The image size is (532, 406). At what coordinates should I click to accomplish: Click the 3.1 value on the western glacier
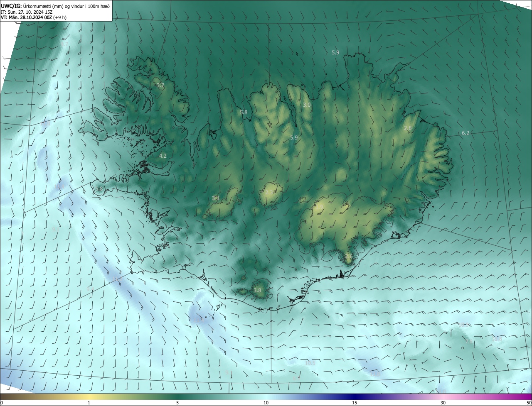click(216, 198)
